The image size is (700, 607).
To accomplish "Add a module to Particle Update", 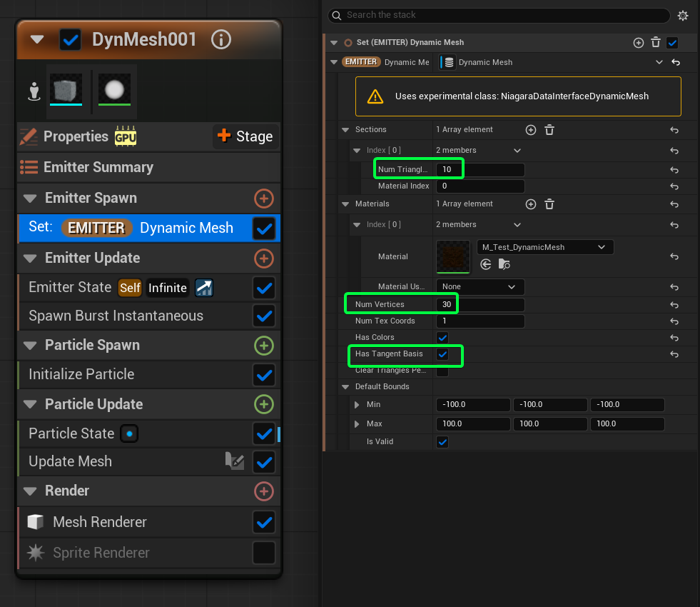I will tap(264, 404).
